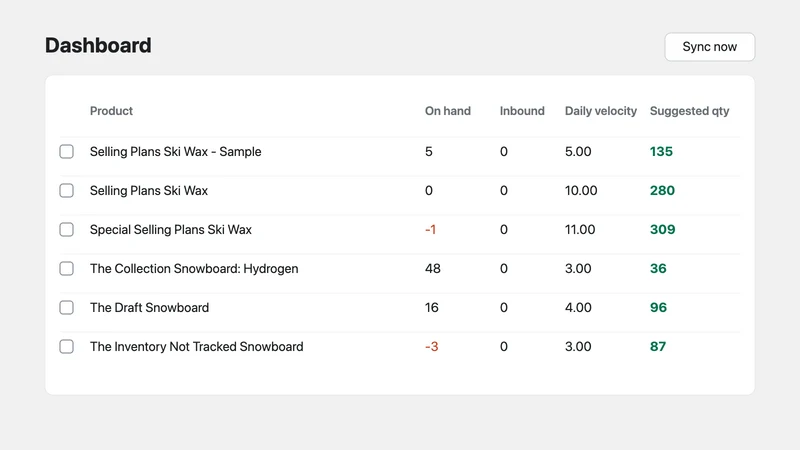Tick the checkbox for Selling Plans Ski Wax with velocity 10.00
Screen dimensions: 800x450
[66, 190]
